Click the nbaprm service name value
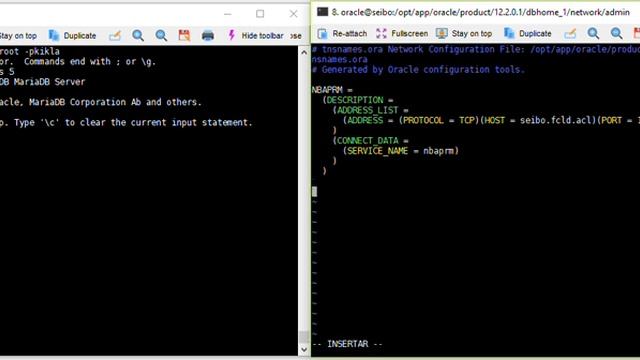 438,151
